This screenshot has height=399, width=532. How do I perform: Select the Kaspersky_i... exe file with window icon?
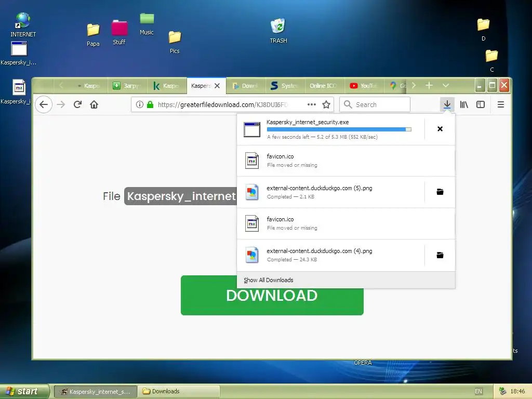tap(19, 54)
